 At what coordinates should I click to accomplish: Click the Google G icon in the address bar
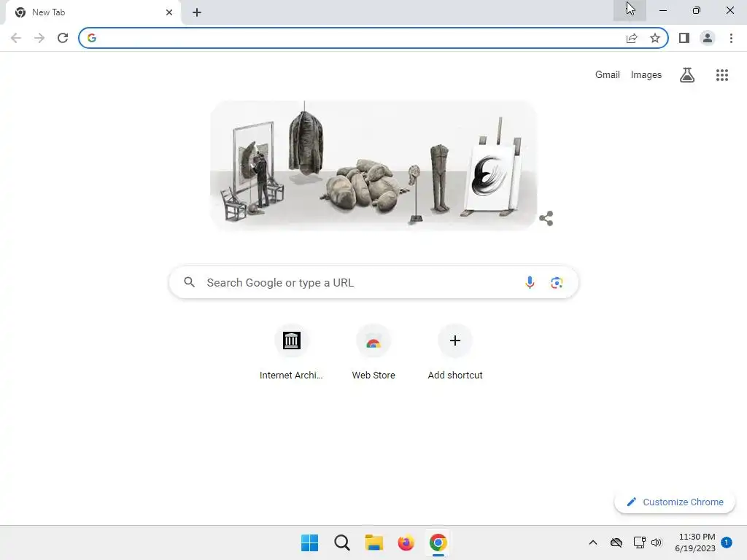pos(92,38)
